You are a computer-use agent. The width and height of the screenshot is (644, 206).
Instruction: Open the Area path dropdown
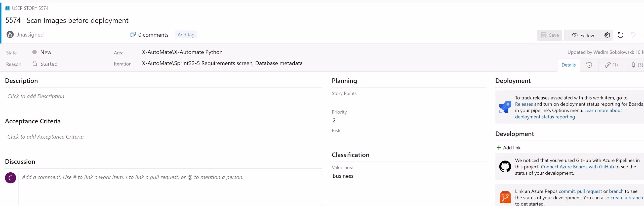(x=182, y=52)
